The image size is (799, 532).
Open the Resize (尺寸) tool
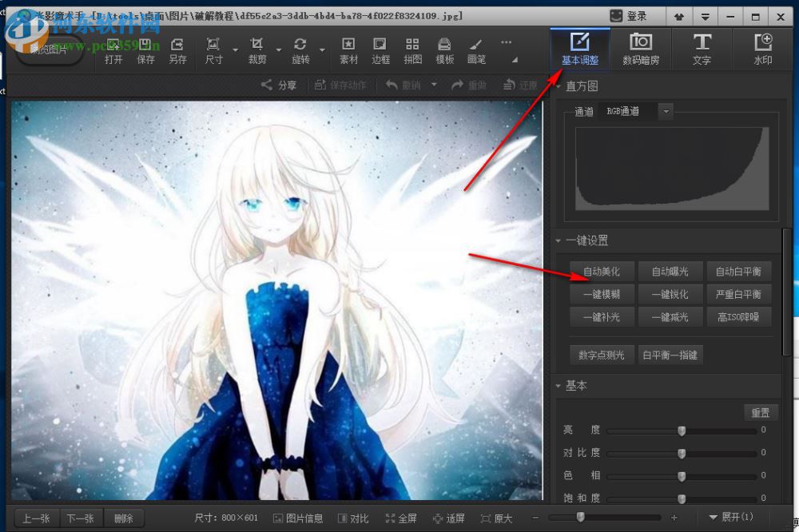[213, 49]
